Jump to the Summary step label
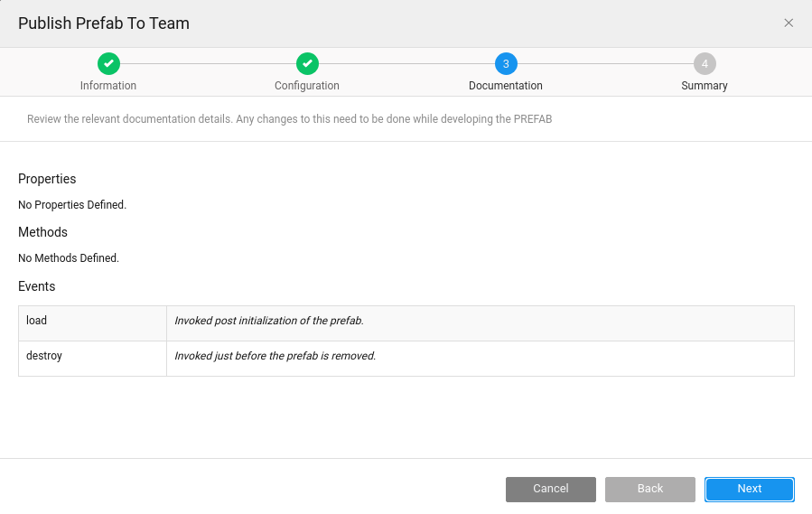Screen dimensions: 812x514 705,86
